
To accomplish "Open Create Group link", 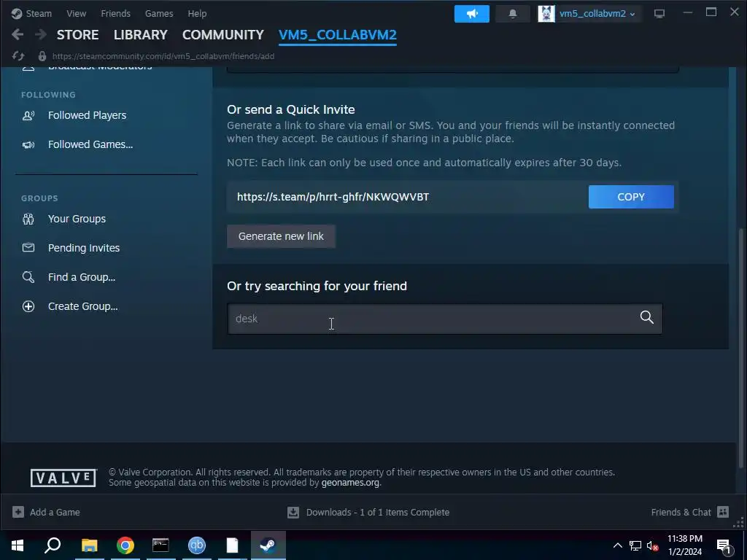I will click(x=83, y=306).
